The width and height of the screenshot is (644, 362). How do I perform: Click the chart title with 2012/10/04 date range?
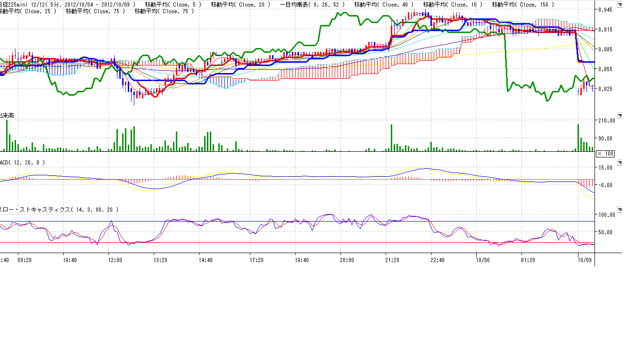coord(68,5)
